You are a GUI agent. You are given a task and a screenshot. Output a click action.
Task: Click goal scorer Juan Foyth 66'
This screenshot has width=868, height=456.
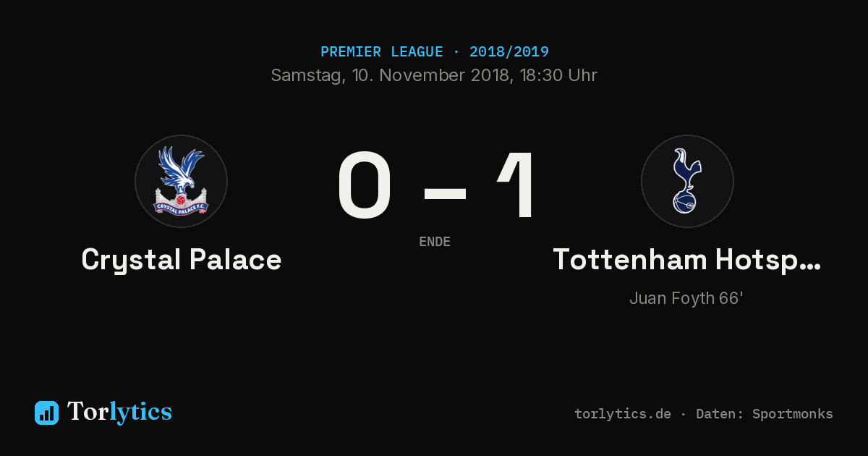pos(686,298)
